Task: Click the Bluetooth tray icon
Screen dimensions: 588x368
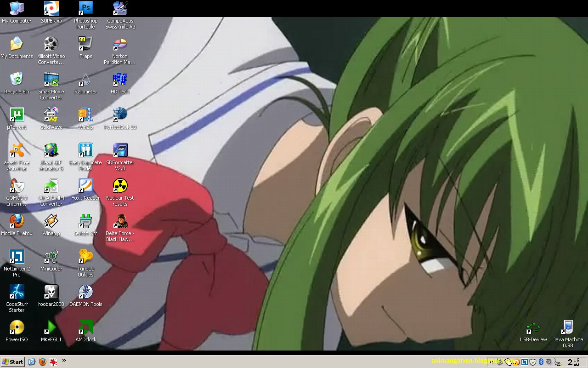Action: 541,362
